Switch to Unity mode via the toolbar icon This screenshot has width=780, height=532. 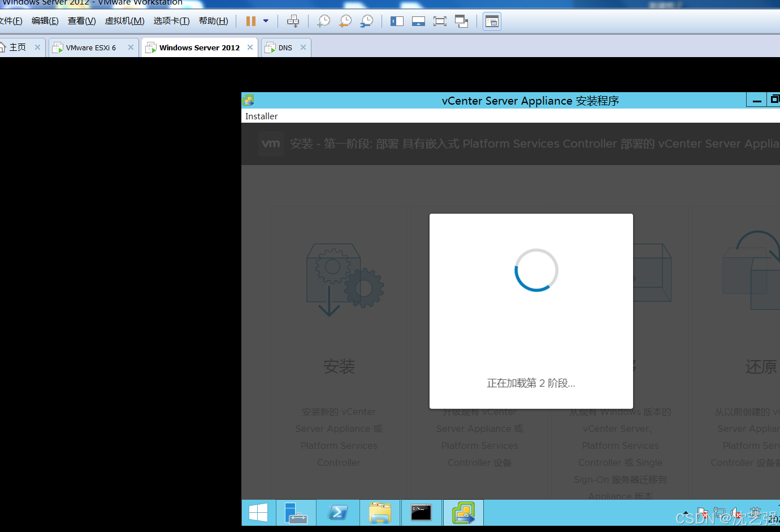coord(462,21)
